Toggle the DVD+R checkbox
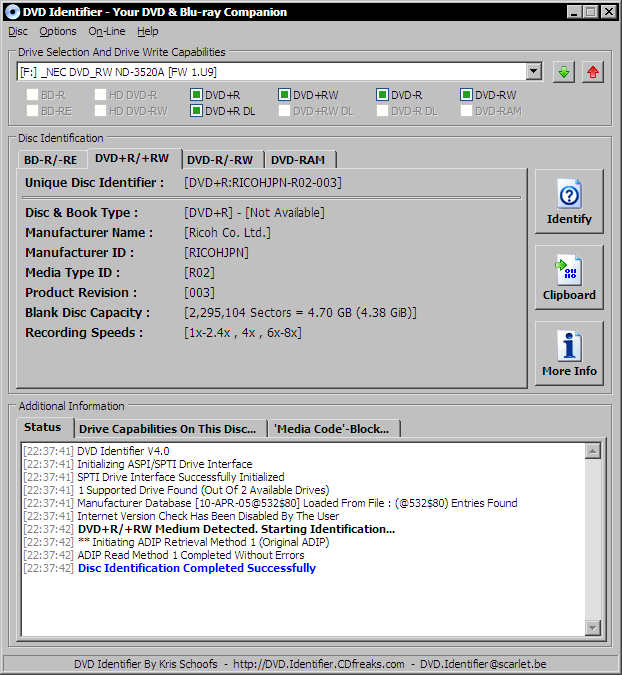This screenshot has height=675, width=622. [196, 95]
